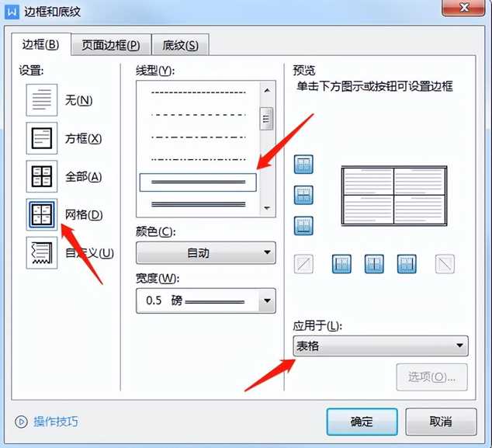Select the 无(N) no-border setting icon
This screenshot has height=448, width=492.
[42, 100]
